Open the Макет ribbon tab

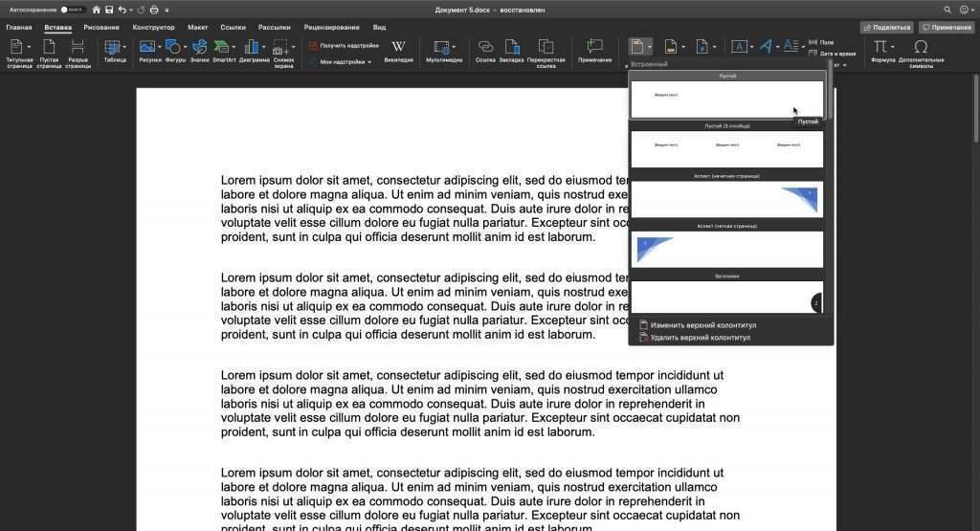(x=197, y=28)
